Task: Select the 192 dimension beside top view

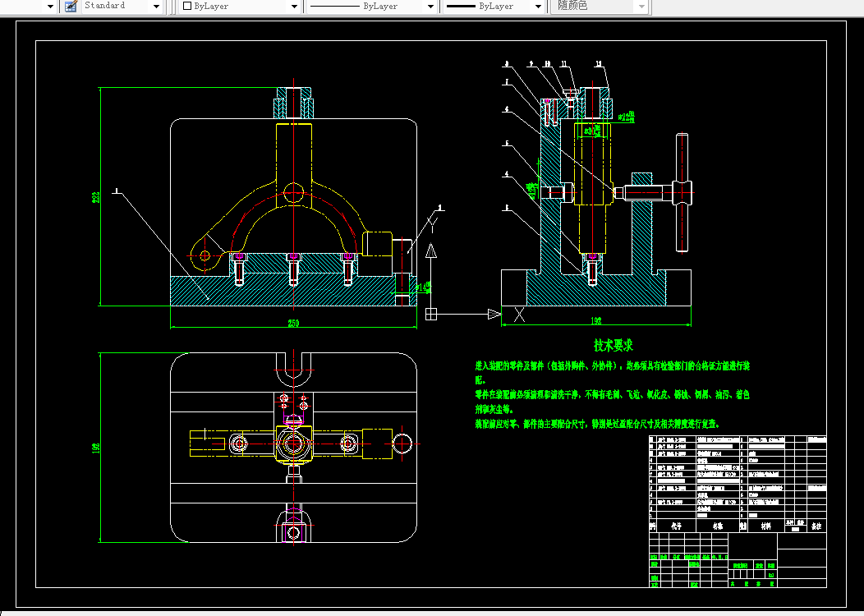Action: [x=96, y=448]
